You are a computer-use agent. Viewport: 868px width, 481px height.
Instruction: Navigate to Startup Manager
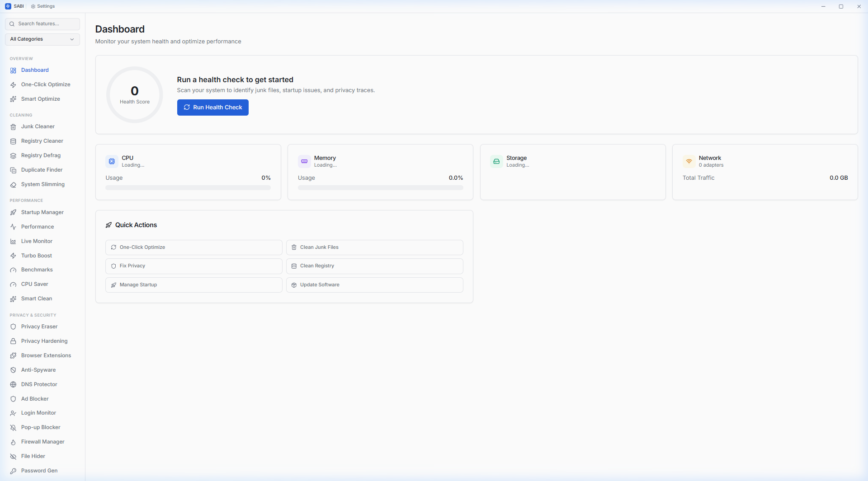(42, 213)
